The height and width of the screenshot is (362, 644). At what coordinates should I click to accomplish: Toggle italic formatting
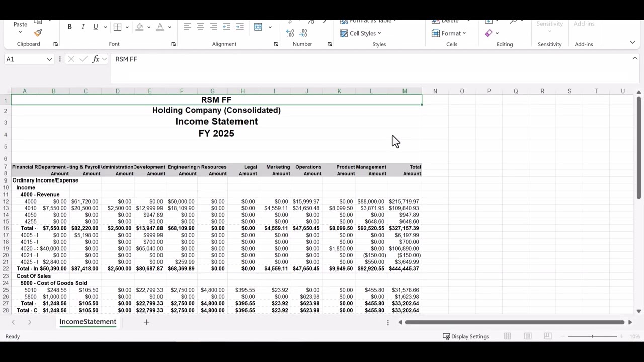coord(83,27)
